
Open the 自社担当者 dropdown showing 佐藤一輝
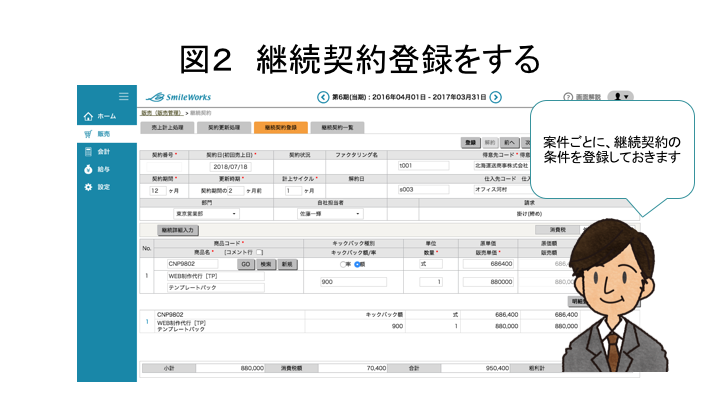point(330,214)
